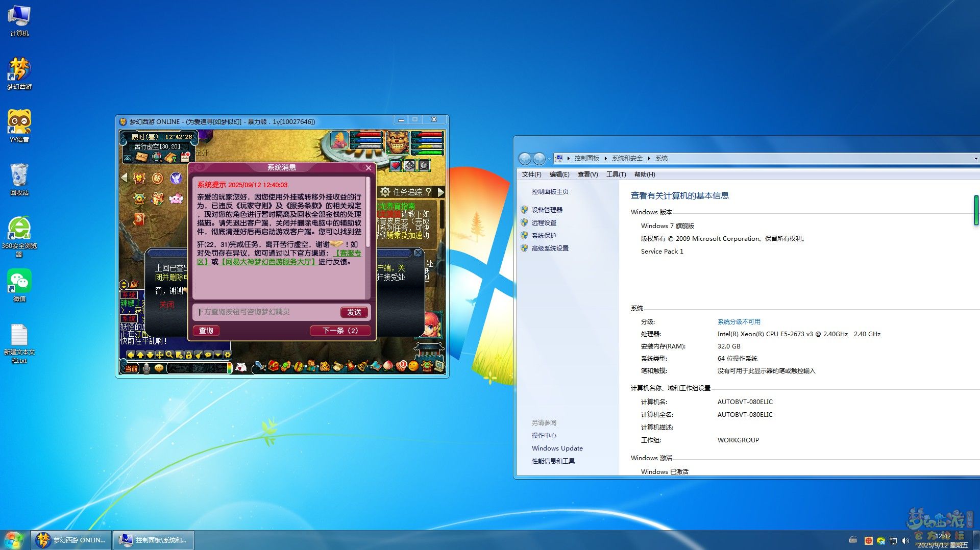The width and height of the screenshot is (980, 550).
Task: Open the 网易大神梦幻西游服务大厅 link
Action: coord(268,262)
